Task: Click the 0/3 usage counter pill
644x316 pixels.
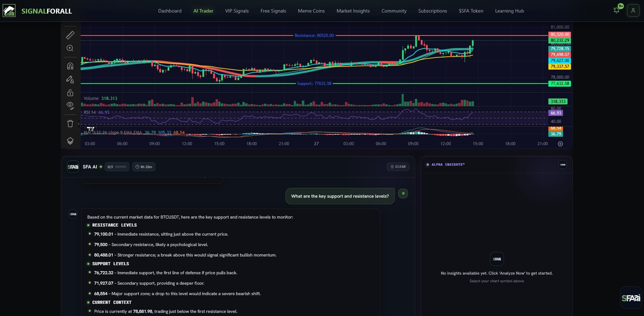Action: pos(117,167)
